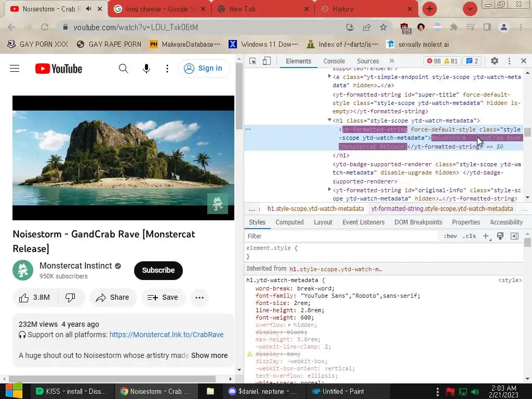532x399 pixels.
Task: Open Event Listeners tab
Action: 363,222
